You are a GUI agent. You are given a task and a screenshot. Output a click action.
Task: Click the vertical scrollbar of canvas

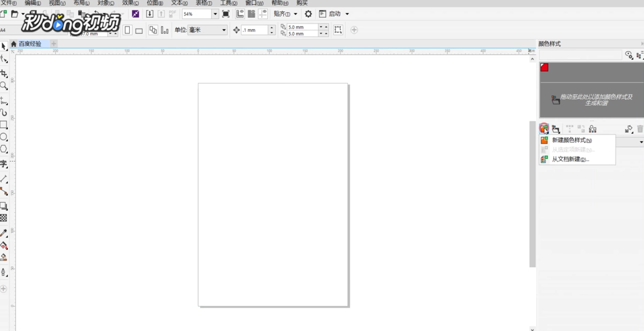(532, 194)
